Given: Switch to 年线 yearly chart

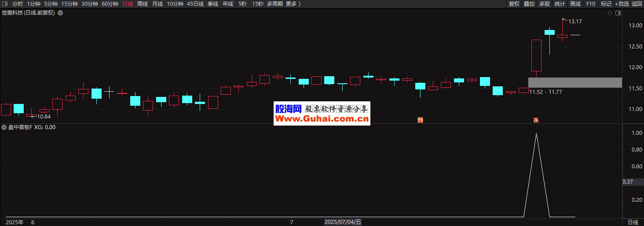Looking at the screenshot, I should 228,4.
